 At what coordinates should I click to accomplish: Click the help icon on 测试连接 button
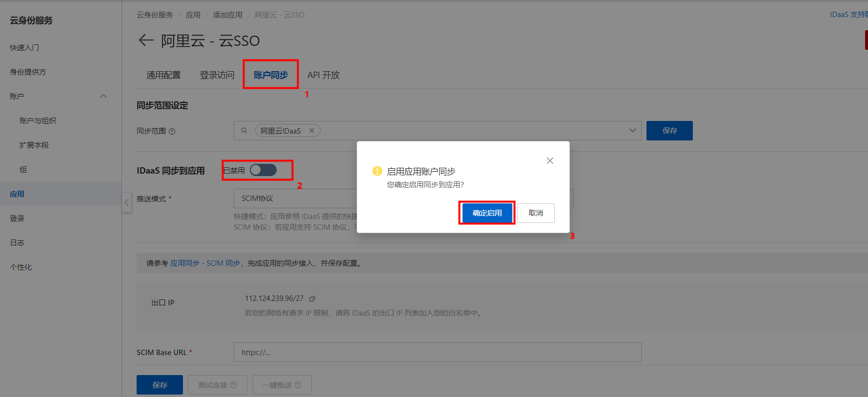233,385
